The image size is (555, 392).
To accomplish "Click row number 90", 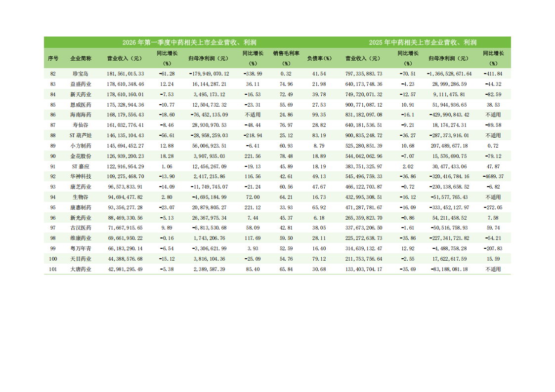I will (x=53, y=156).
